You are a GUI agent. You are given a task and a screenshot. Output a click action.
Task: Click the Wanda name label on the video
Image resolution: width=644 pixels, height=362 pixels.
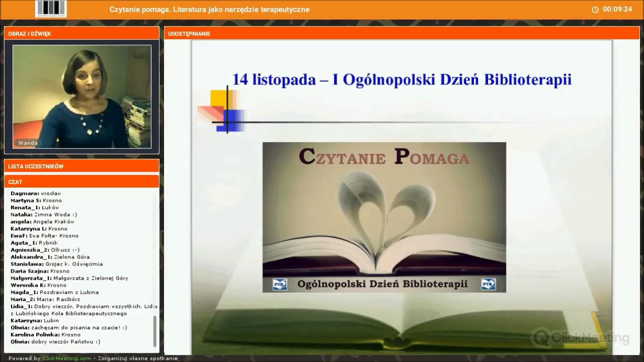tap(28, 143)
